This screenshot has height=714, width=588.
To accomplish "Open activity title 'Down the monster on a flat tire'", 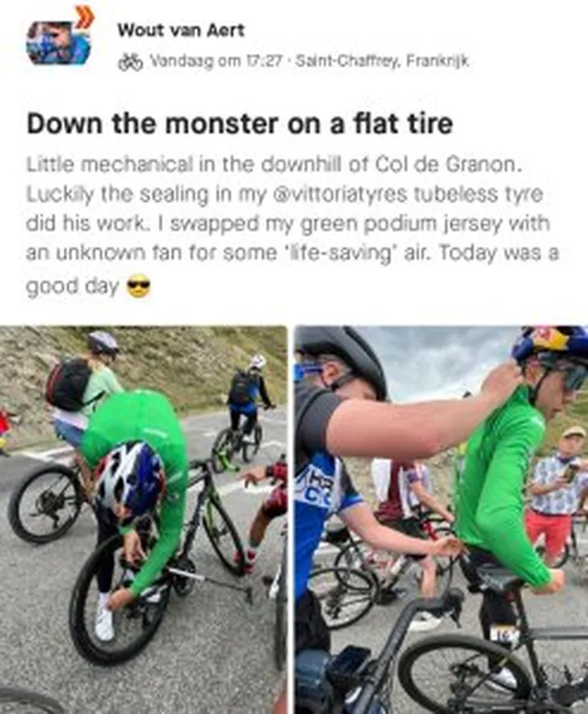I will point(240,124).
